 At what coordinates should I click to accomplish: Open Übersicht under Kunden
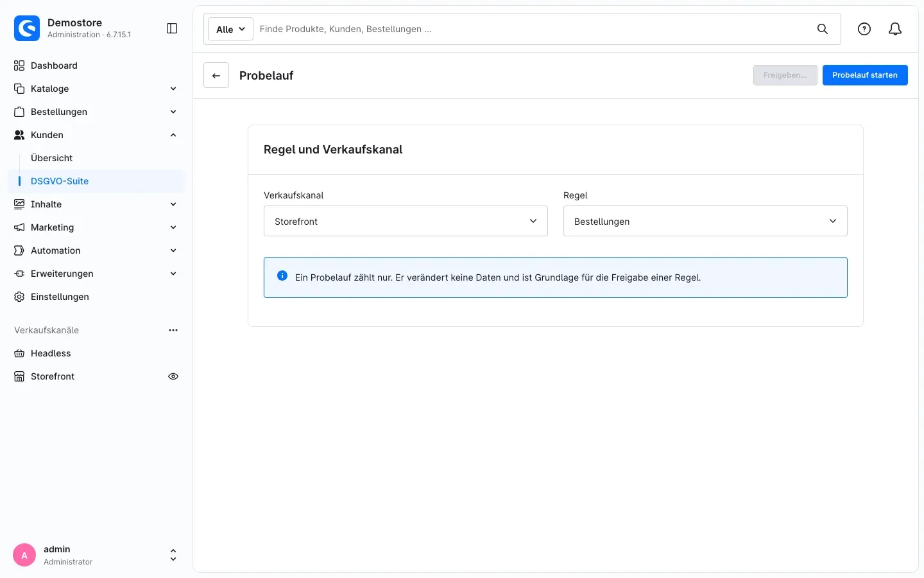tap(51, 158)
